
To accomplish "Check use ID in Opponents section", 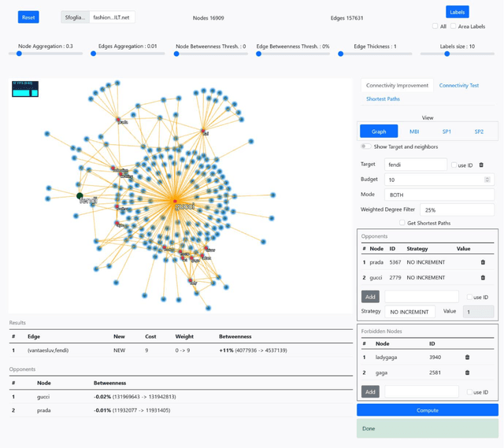I will point(469,297).
